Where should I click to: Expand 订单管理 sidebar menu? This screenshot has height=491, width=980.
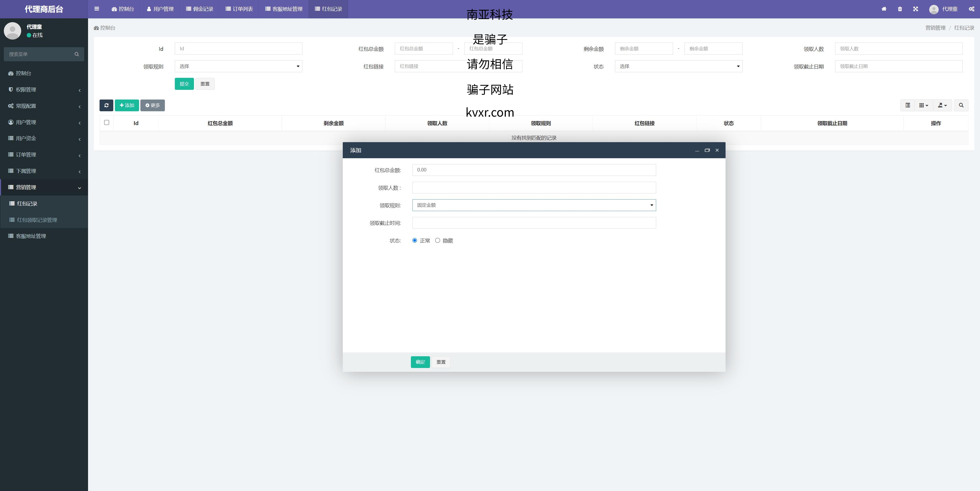(x=44, y=155)
